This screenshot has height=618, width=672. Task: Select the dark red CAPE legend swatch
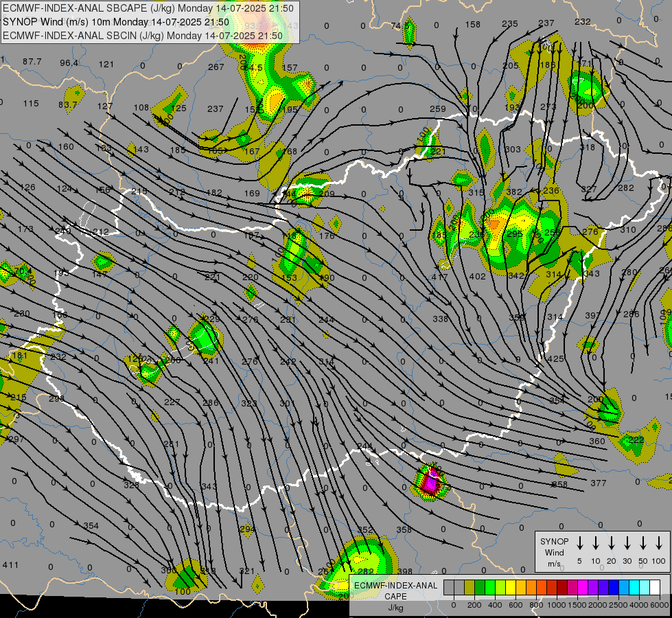[x=562, y=587]
